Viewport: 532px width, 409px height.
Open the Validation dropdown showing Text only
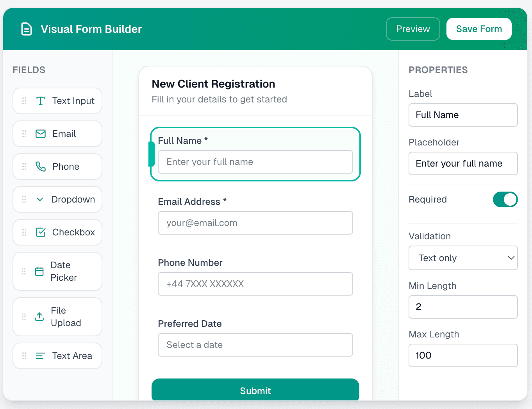463,258
